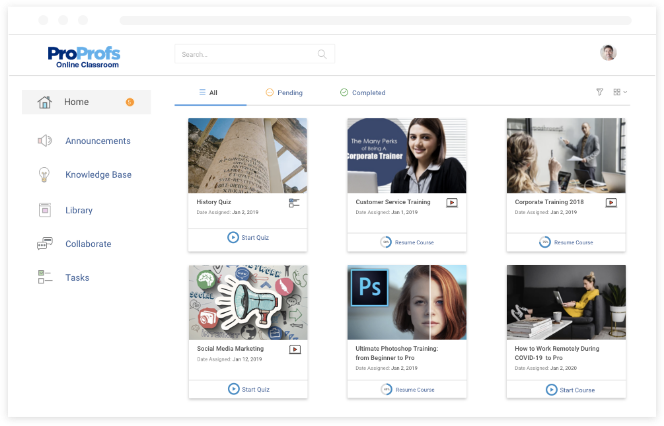Image resolution: width=664 pixels, height=426 pixels.
Task: Click the filter funnel icon
Action: (600, 92)
